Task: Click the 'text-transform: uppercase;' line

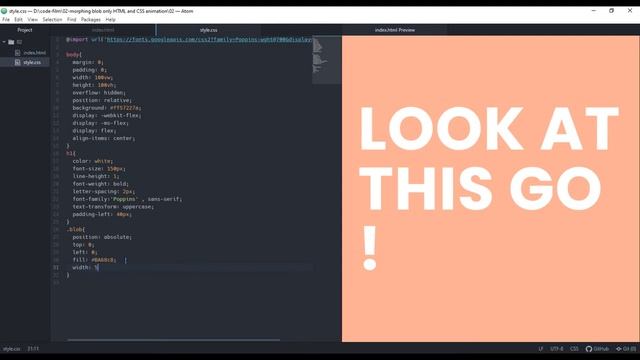Action: click(x=113, y=207)
